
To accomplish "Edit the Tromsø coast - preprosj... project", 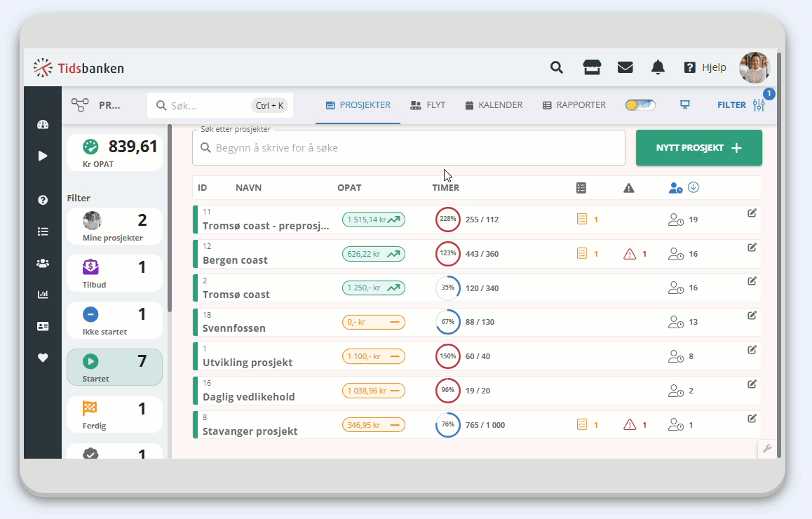I will point(752,213).
